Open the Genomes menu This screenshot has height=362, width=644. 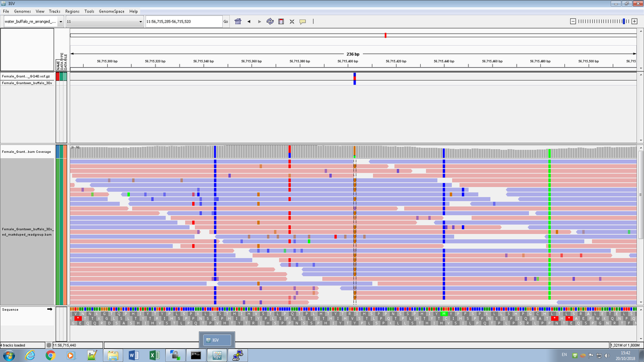point(22,11)
